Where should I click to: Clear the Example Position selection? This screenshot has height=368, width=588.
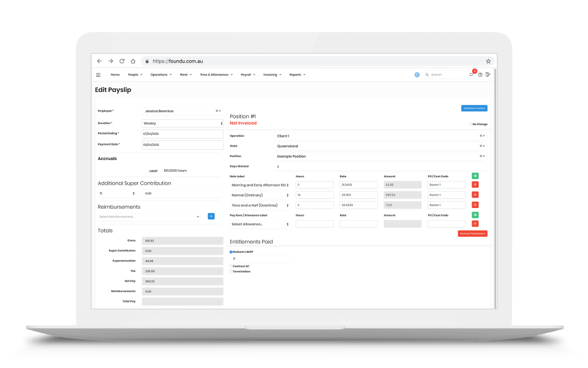click(481, 156)
